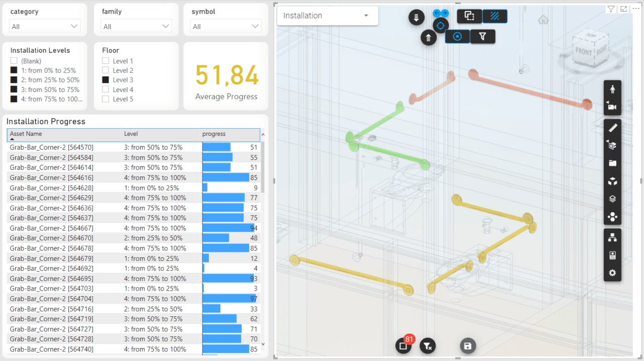Screen dimensions: 644x361
Task: Open viewer settings gear icon
Action: 612,273
